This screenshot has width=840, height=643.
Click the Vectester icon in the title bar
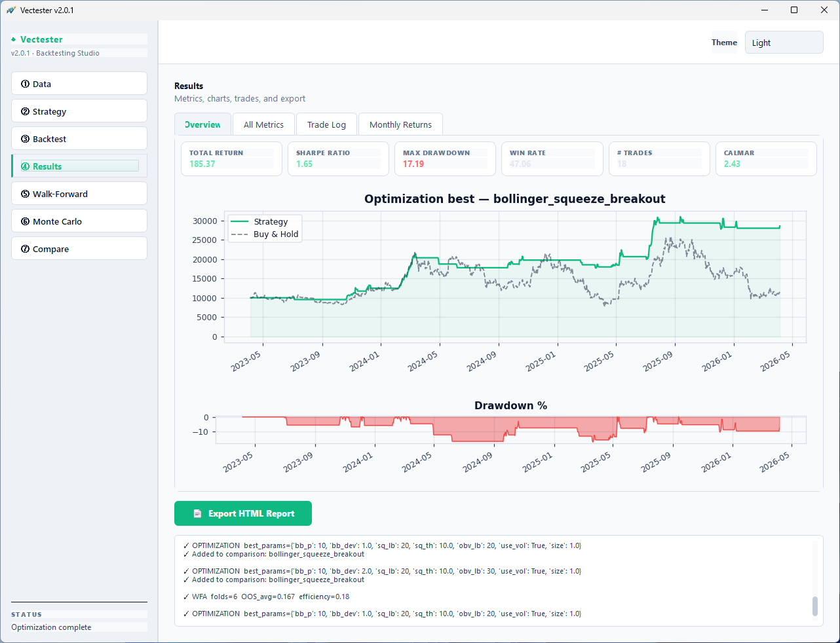[10, 10]
